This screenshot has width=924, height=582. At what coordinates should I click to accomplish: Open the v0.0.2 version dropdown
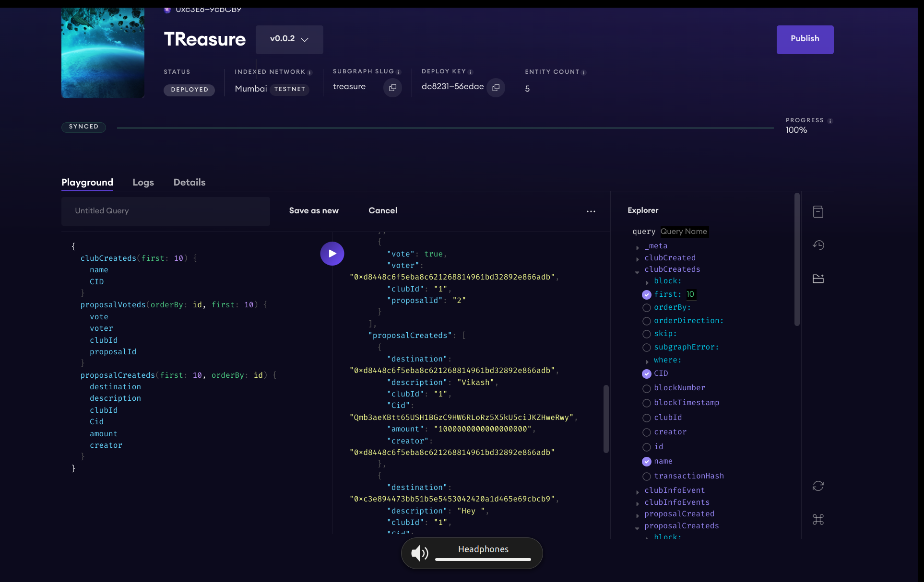click(289, 39)
